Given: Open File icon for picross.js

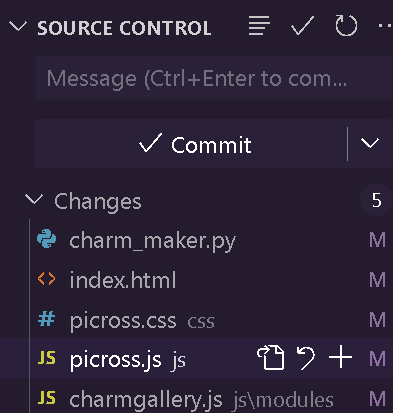Looking at the screenshot, I should pyautogui.click(x=271, y=358).
